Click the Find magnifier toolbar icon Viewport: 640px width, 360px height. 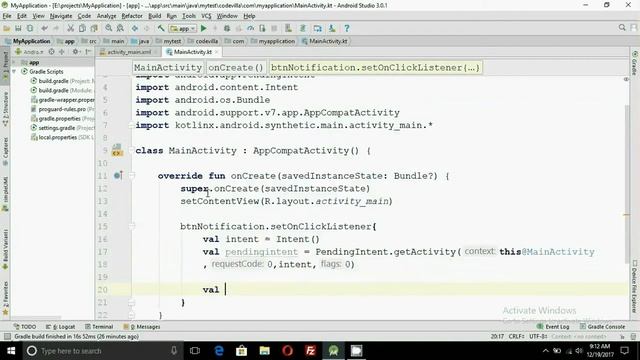tap(109, 28)
